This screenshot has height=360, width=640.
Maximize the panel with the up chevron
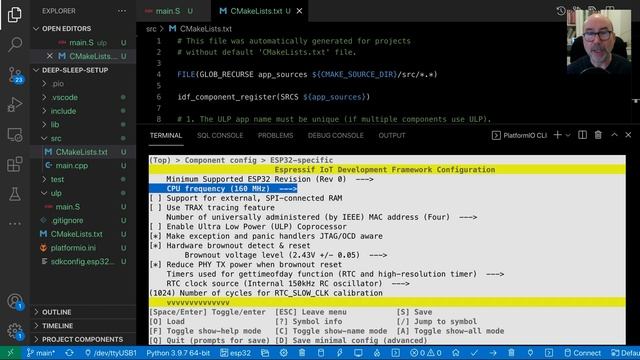(614, 135)
